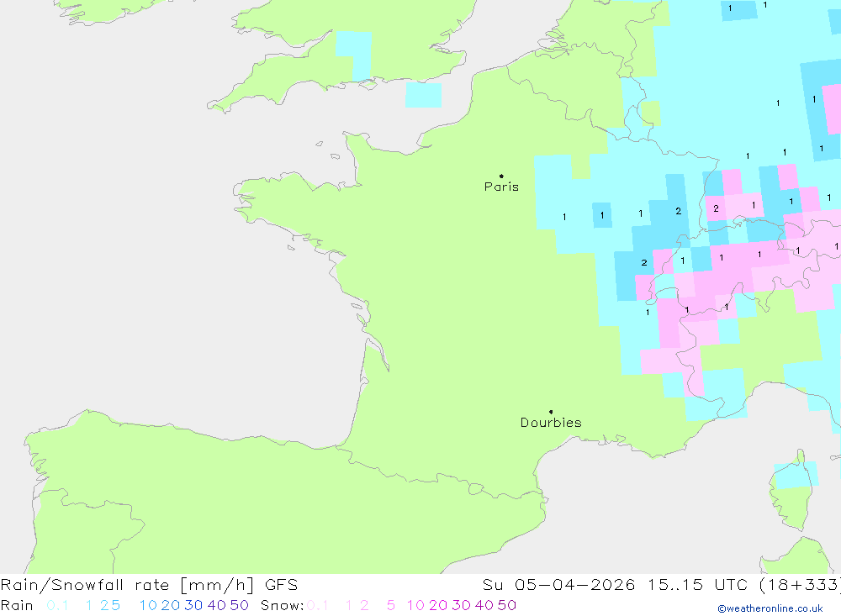Image resolution: width=841 pixels, height=616 pixels.
Task: Select snow legend value 30
Action: tap(461, 605)
